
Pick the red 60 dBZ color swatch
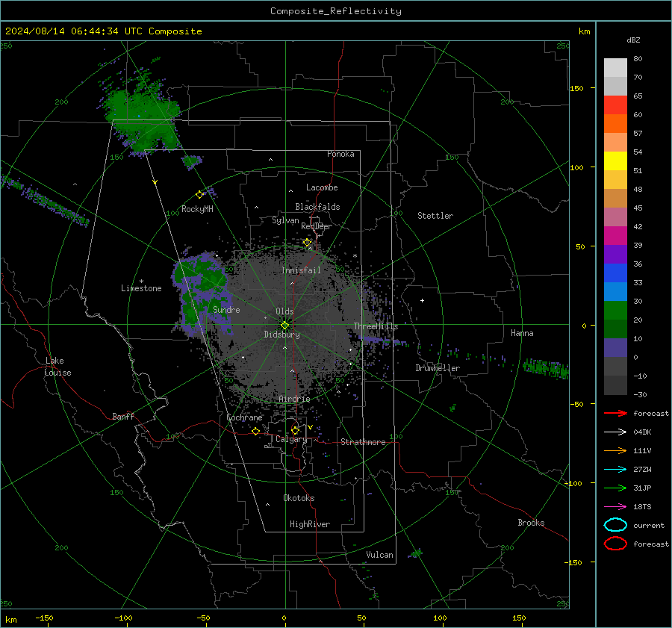tap(615, 105)
